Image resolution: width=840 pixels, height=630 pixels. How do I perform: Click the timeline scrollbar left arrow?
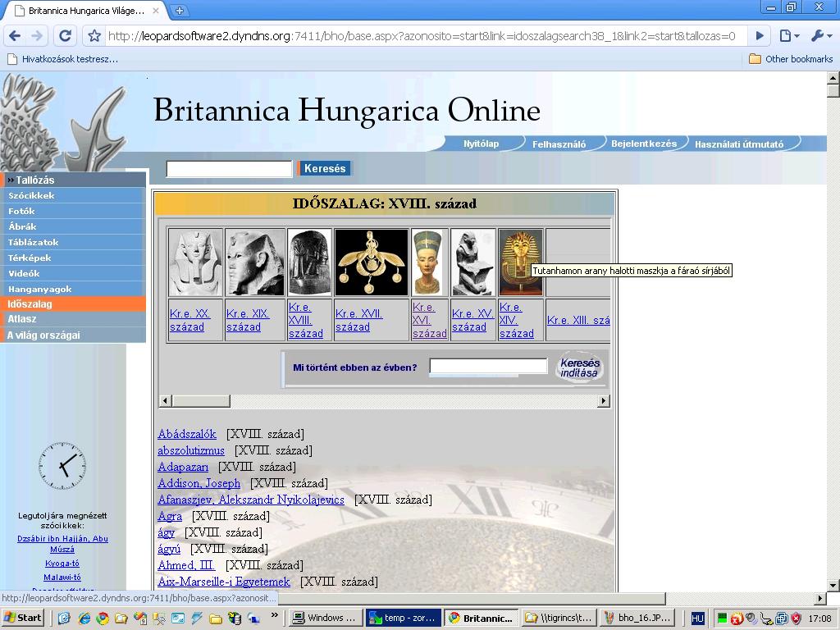[x=166, y=400]
